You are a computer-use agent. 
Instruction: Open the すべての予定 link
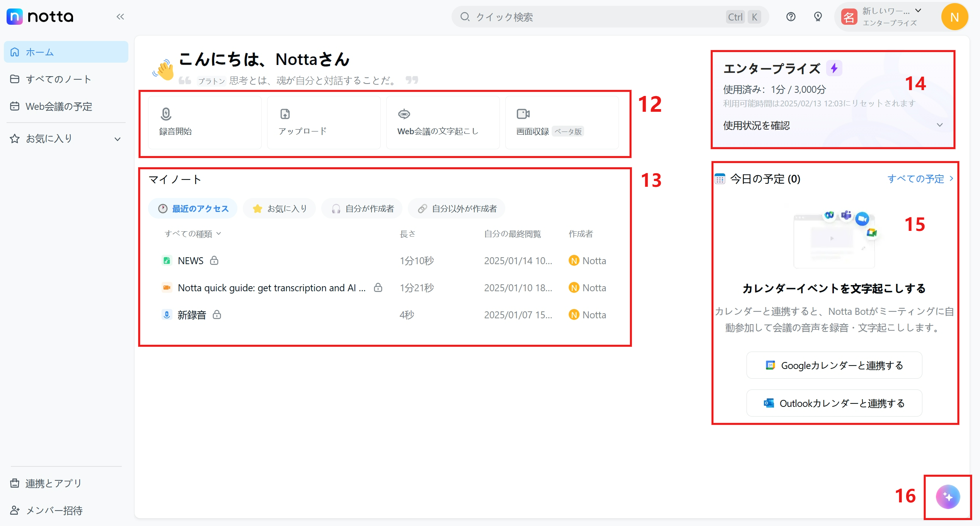tap(920, 179)
